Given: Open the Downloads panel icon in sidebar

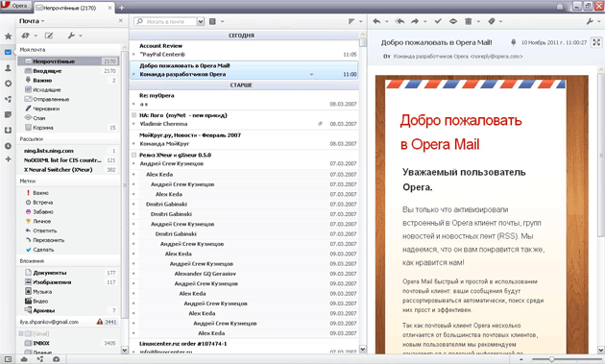Looking at the screenshot, I should point(8,130).
